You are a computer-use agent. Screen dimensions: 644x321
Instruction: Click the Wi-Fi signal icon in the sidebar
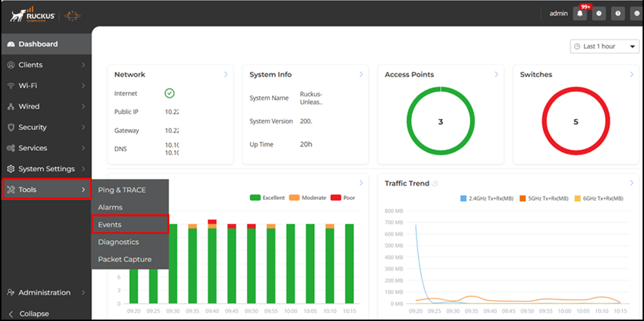[11, 85]
